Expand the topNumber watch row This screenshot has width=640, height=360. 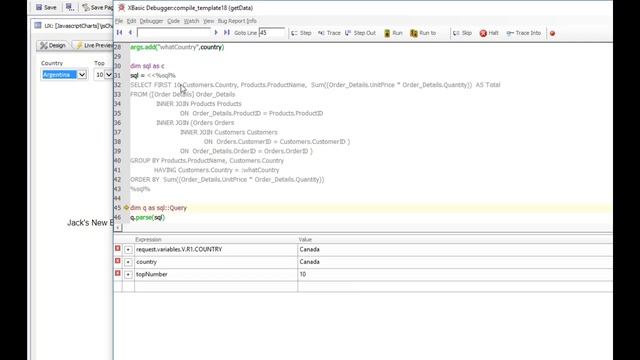[128, 274]
